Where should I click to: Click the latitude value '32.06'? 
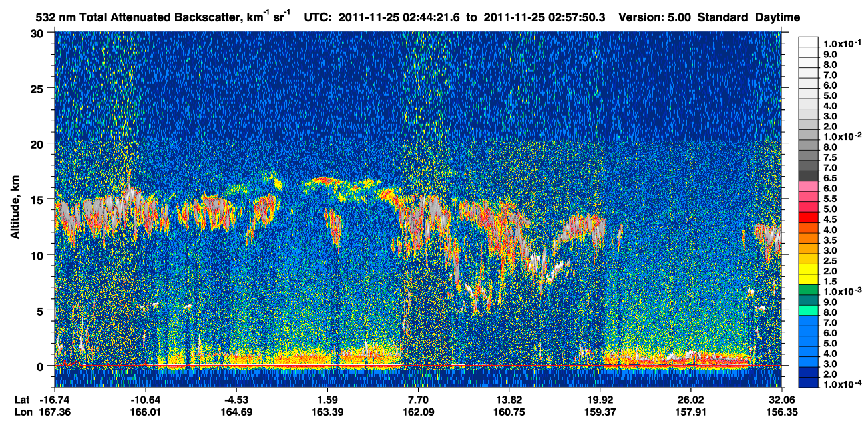(781, 399)
